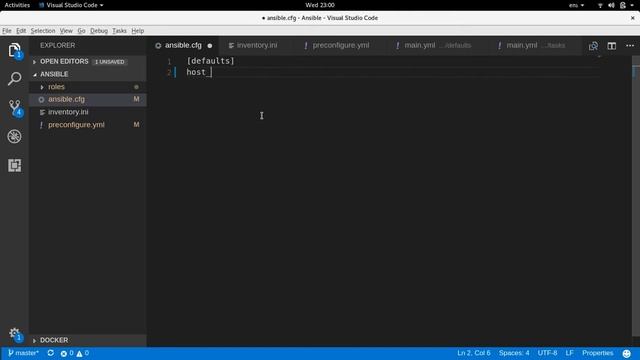Change end of line sequence LF
640x360 pixels.
click(569, 353)
